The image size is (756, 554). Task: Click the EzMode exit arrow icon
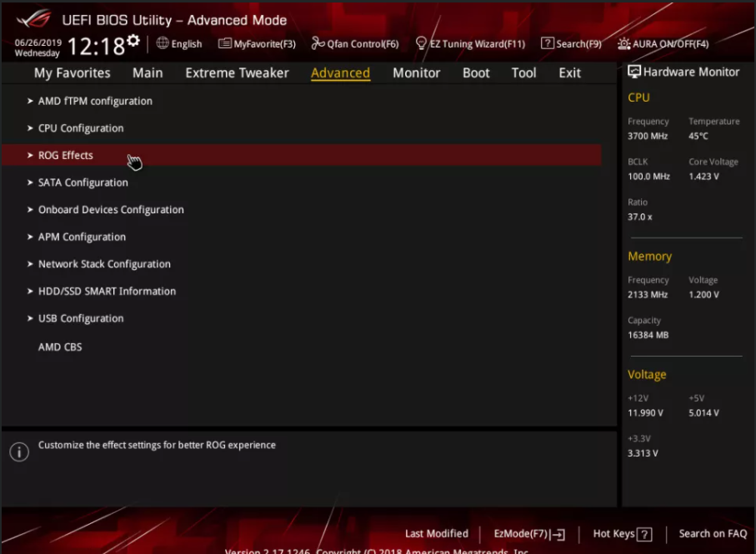[558, 534]
